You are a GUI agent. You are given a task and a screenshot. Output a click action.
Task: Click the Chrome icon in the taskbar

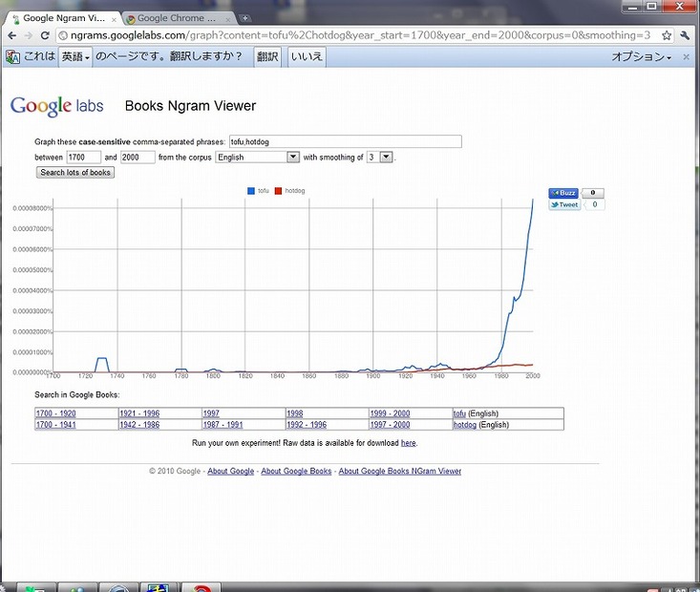tap(202, 587)
